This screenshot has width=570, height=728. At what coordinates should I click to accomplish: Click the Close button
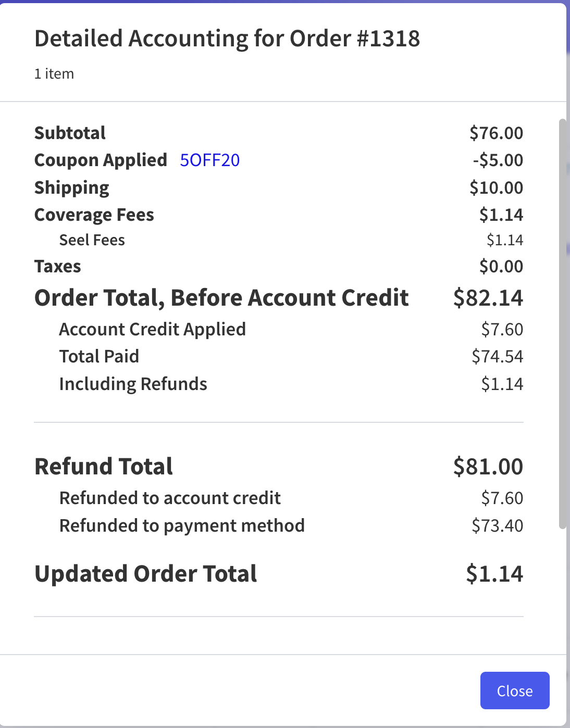coord(514,691)
